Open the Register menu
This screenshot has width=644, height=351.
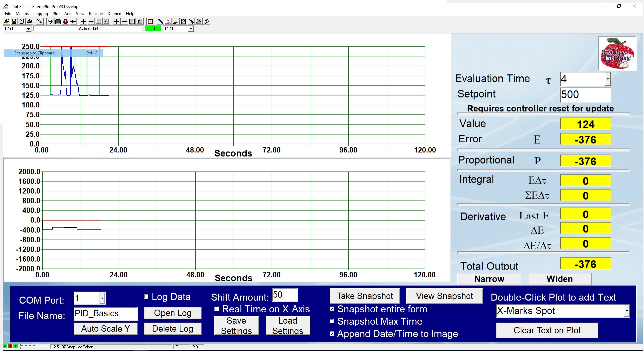click(96, 14)
